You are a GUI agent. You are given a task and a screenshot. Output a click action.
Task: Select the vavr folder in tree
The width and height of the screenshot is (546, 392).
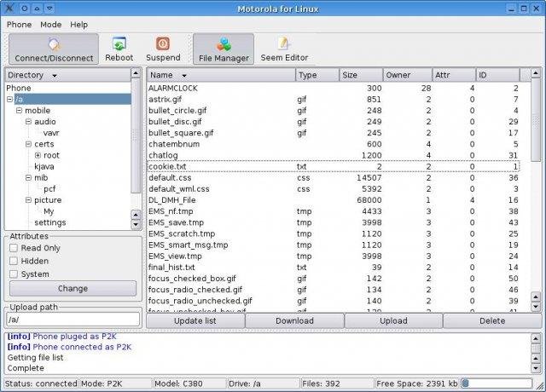[51, 133]
